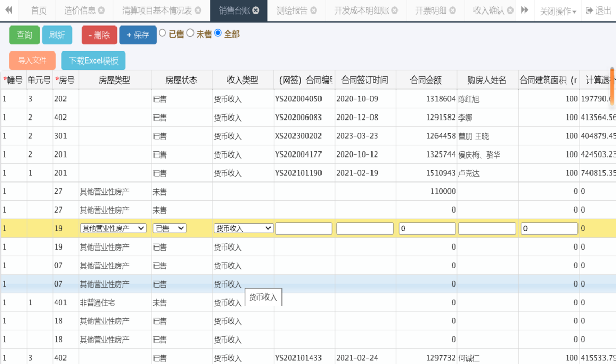Switch to the 收入确认 tab
Image resolution: width=616 pixels, height=364 pixels.
point(489,10)
